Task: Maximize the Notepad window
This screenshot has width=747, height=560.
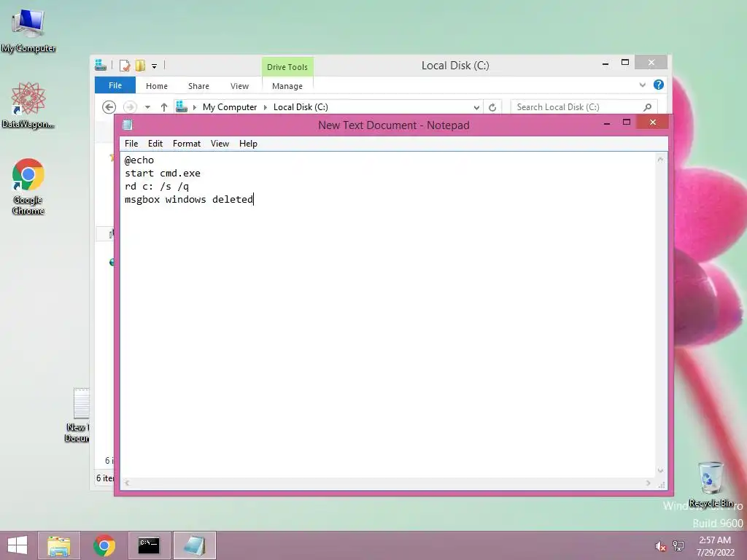Action: (x=627, y=122)
